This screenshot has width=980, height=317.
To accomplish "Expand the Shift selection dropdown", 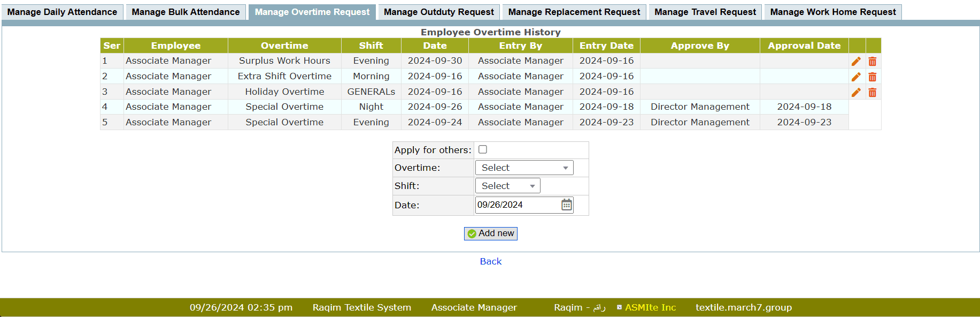I will (x=507, y=186).
